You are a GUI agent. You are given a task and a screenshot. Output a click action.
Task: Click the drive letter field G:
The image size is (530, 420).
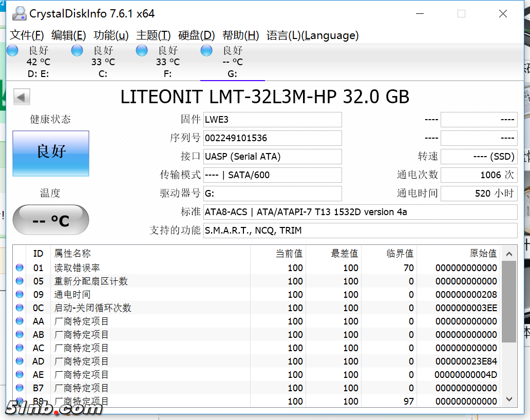(272, 194)
